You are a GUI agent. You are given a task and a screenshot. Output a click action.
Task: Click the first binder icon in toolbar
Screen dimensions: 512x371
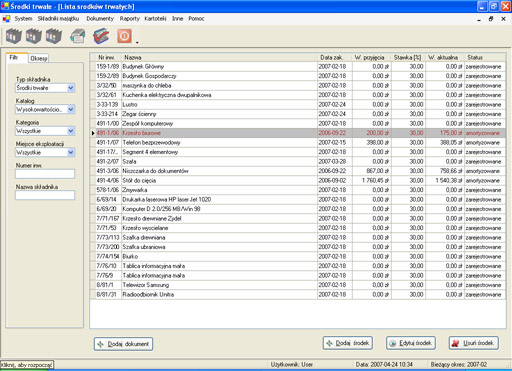pos(14,36)
